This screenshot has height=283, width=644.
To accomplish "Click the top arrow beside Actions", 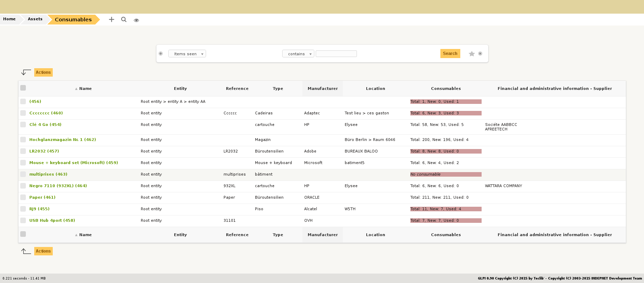I will (x=26, y=72).
